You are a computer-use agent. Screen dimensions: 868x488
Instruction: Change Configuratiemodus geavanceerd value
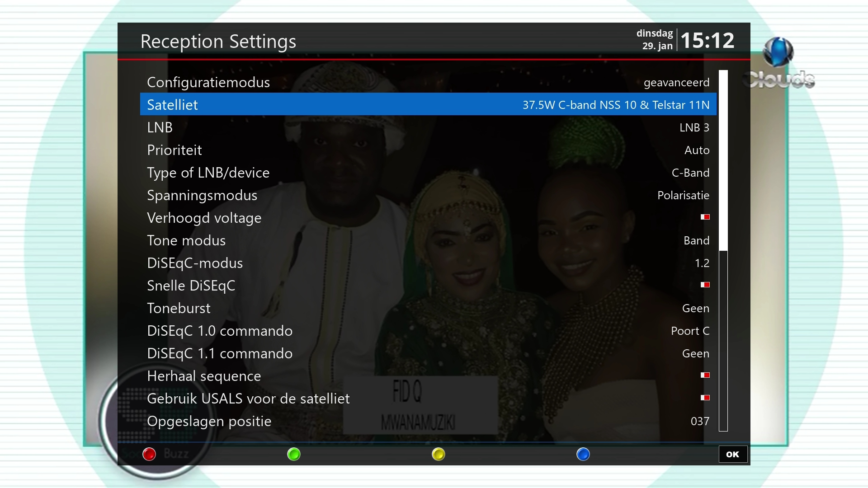pyautogui.click(x=676, y=83)
